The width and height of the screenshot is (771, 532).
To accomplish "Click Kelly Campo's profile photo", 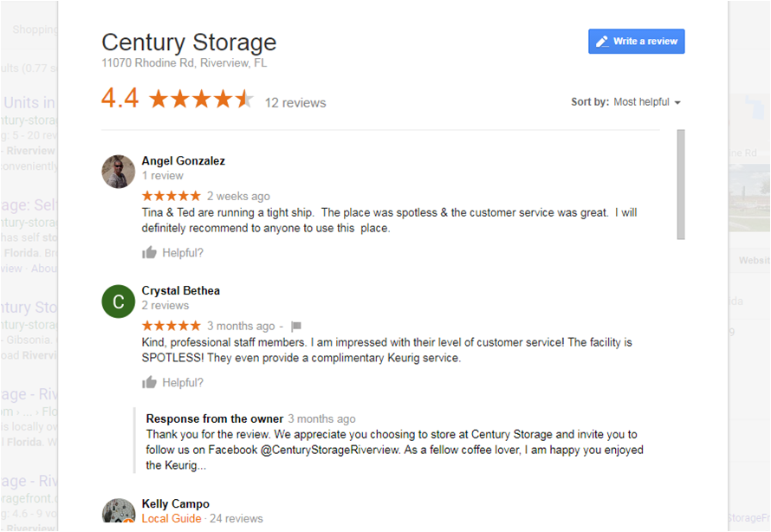I will (x=118, y=511).
